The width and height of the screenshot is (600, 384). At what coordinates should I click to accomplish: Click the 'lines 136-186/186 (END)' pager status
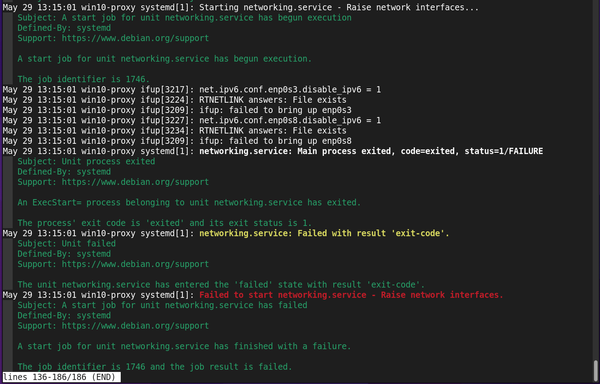pyautogui.click(x=59, y=377)
